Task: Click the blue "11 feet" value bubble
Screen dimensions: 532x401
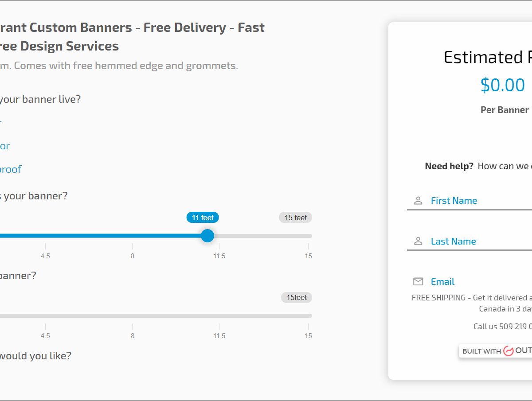Action: pyautogui.click(x=203, y=218)
